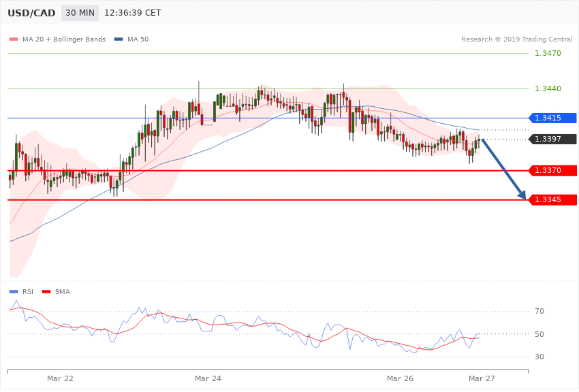Click the Mar 26 date axis label

click(x=400, y=378)
